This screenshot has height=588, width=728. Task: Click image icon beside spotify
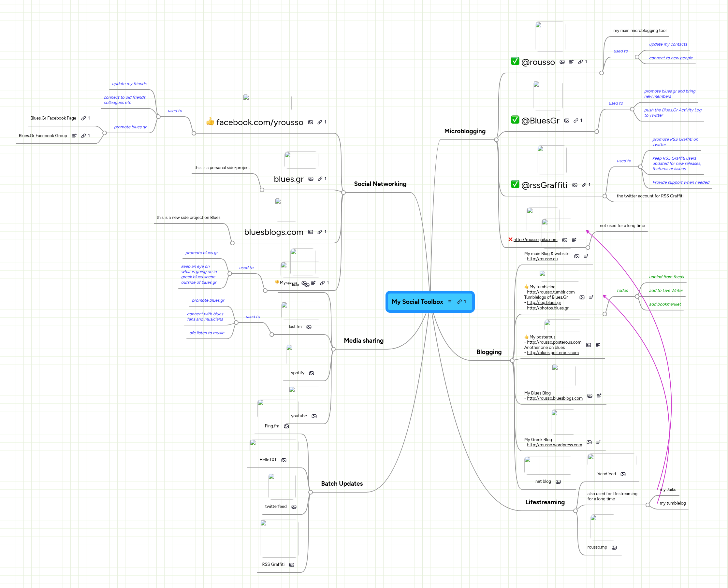click(x=311, y=373)
